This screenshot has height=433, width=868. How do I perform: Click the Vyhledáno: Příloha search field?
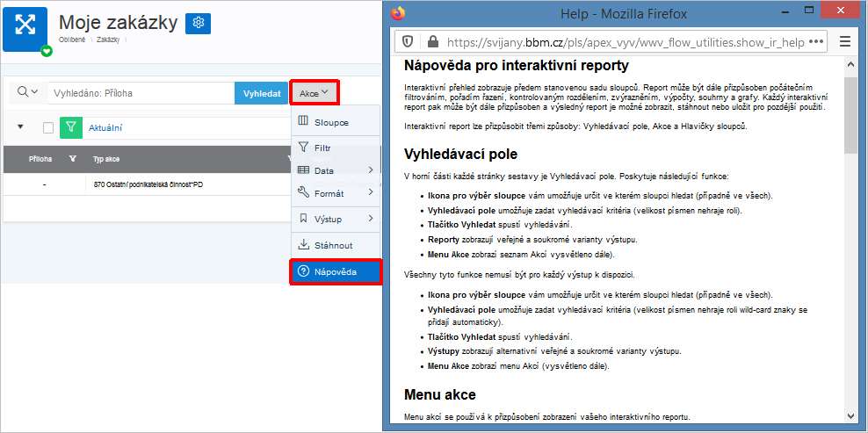point(141,93)
